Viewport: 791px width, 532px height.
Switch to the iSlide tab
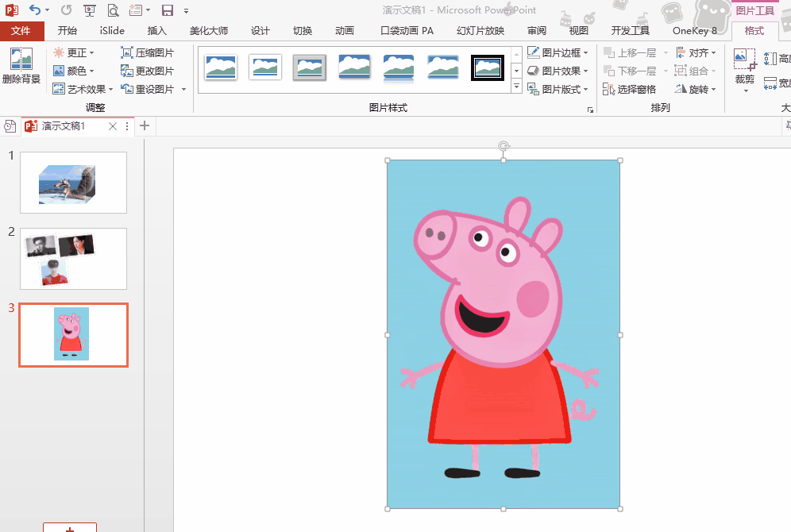[112, 31]
